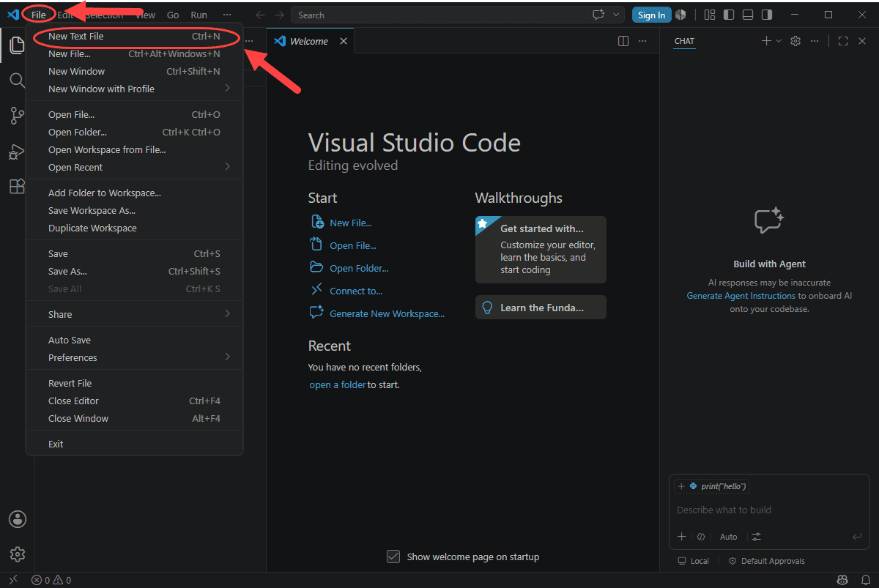The width and height of the screenshot is (879, 588).
Task: Open the Customize Layout icon in the title bar
Action: (709, 15)
